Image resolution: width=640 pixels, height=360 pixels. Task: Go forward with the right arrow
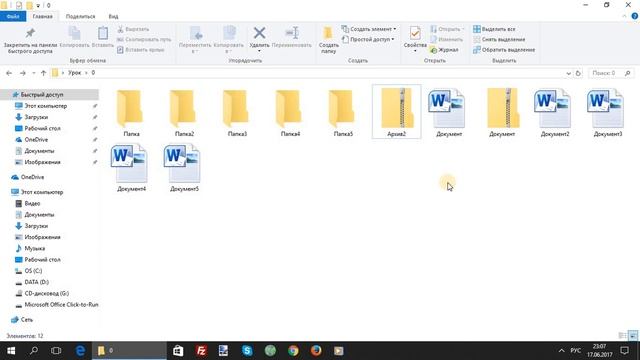(x=23, y=73)
